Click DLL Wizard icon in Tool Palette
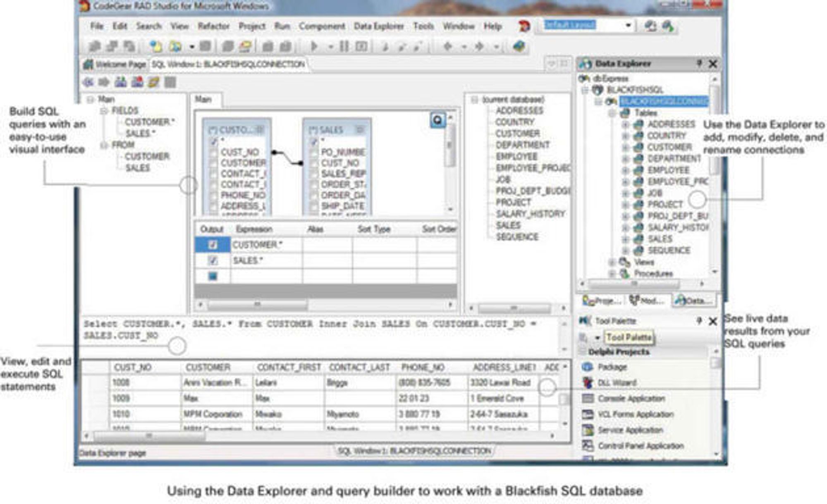 pos(587,383)
